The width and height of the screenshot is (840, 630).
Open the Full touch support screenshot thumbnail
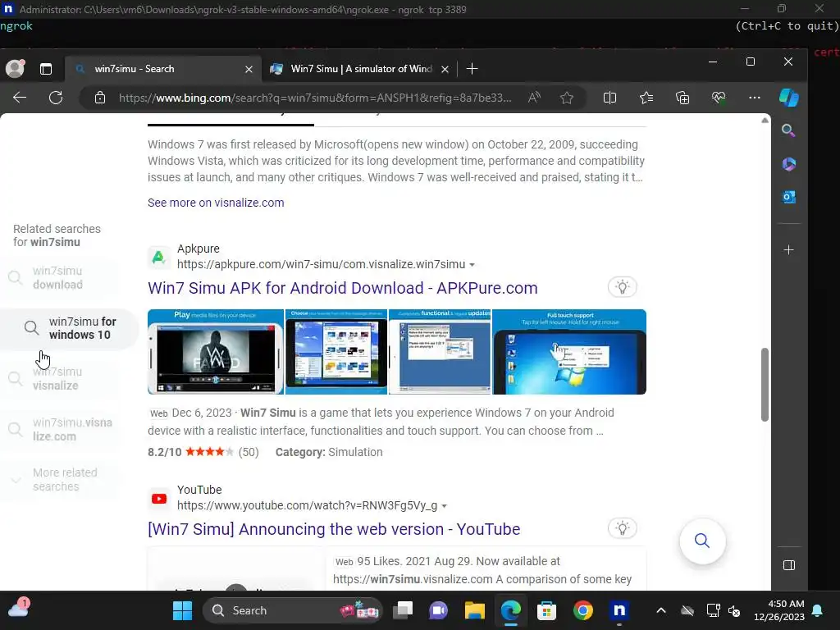click(x=569, y=351)
